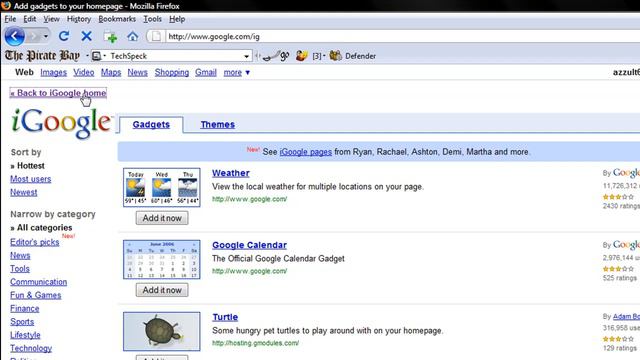Screen dimensions: 640x360
Task: Open Google Images link
Action: pyautogui.click(x=53, y=72)
